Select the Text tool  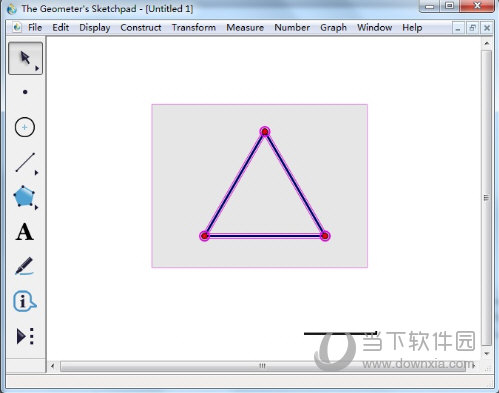coord(25,232)
